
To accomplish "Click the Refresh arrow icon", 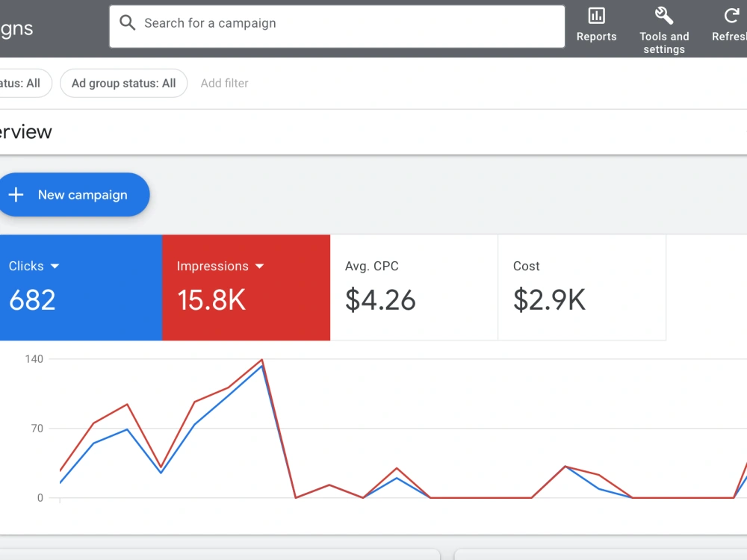I will coord(731,16).
